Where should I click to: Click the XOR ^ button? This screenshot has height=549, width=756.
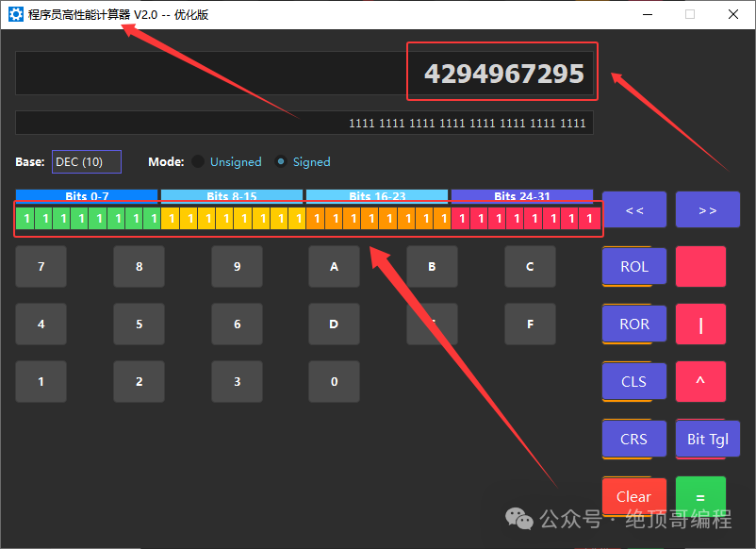pos(700,381)
